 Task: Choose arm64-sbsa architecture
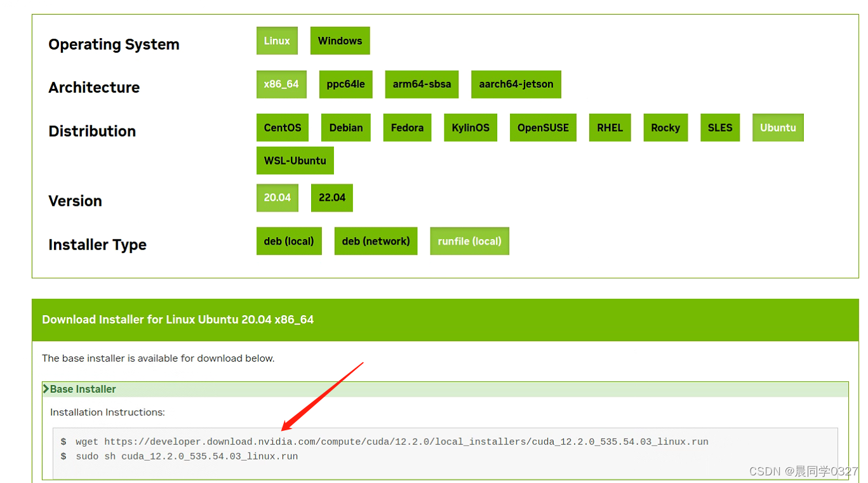point(422,85)
